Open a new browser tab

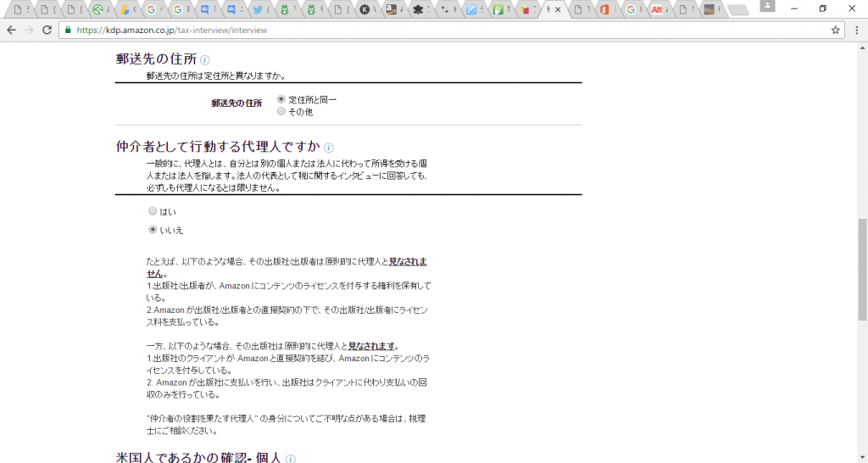point(738,10)
